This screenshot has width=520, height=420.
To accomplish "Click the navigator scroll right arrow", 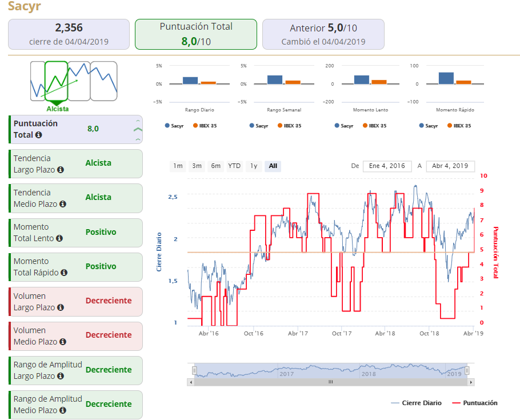I will click(471, 382).
